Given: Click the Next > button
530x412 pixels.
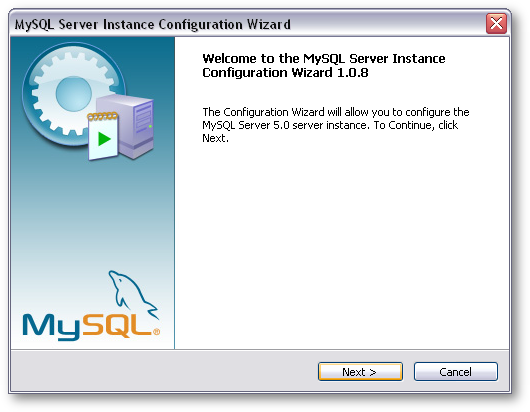Looking at the screenshot, I should tap(360, 372).
